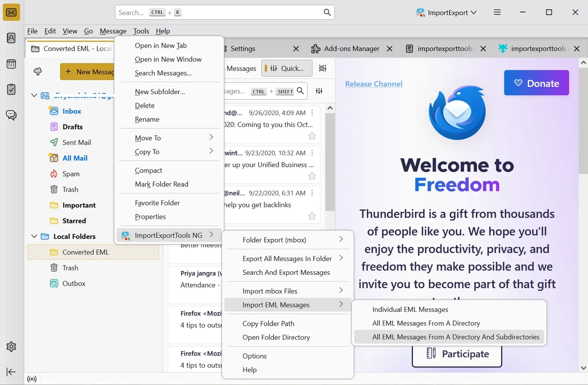Toggle the Quick Filter button
The image size is (588, 385).
[287, 68]
